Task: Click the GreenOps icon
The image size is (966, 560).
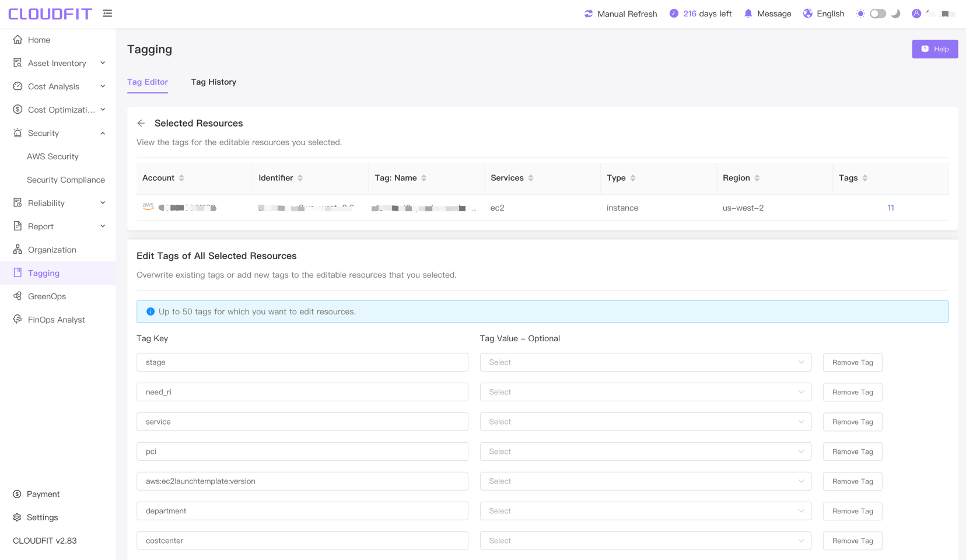Action: pos(17,296)
